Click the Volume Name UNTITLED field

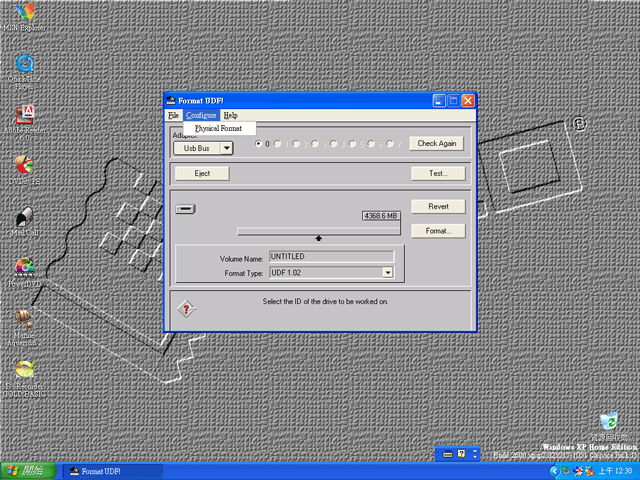pos(331,256)
